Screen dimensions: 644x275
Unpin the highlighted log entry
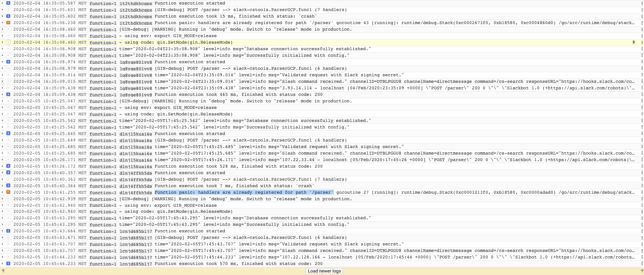click(634, 42)
